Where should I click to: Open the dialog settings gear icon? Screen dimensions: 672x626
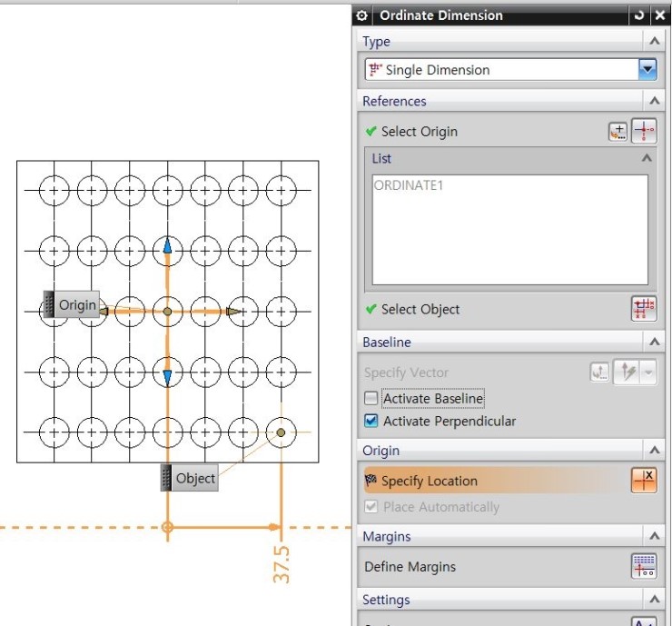(x=361, y=15)
